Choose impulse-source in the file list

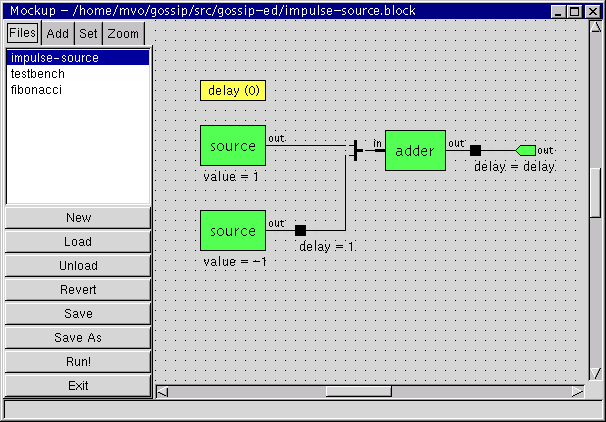click(55, 58)
